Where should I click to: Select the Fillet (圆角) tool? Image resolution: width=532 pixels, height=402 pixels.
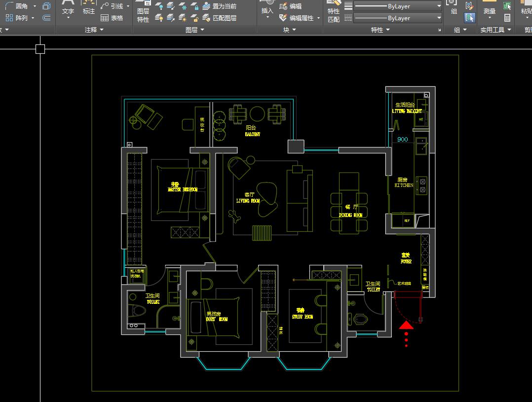pyautogui.click(x=16, y=6)
